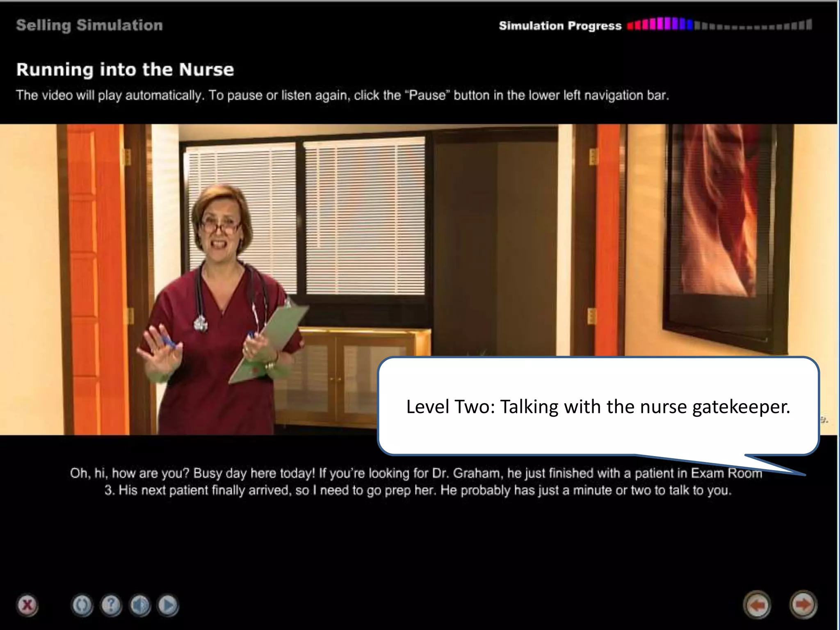840x630 pixels.
Task: Advance with the right arrow button
Action: pos(803,605)
